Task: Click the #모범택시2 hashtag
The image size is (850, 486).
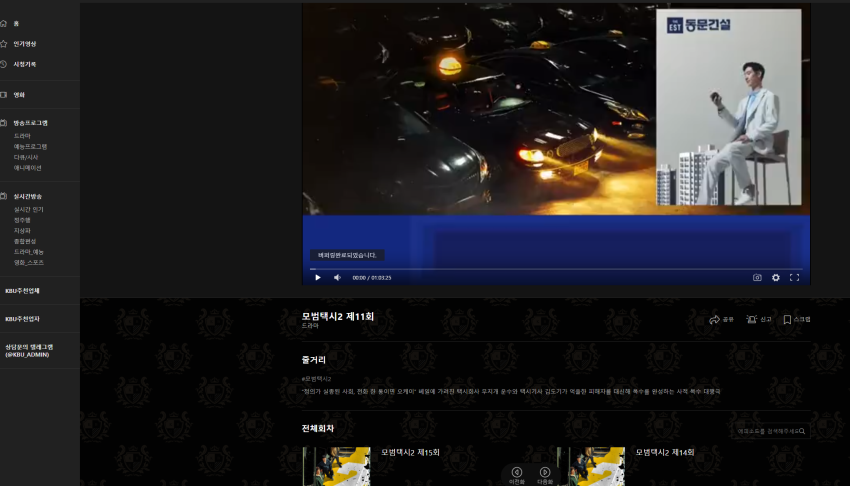Action: pyautogui.click(x=316, y=379)
